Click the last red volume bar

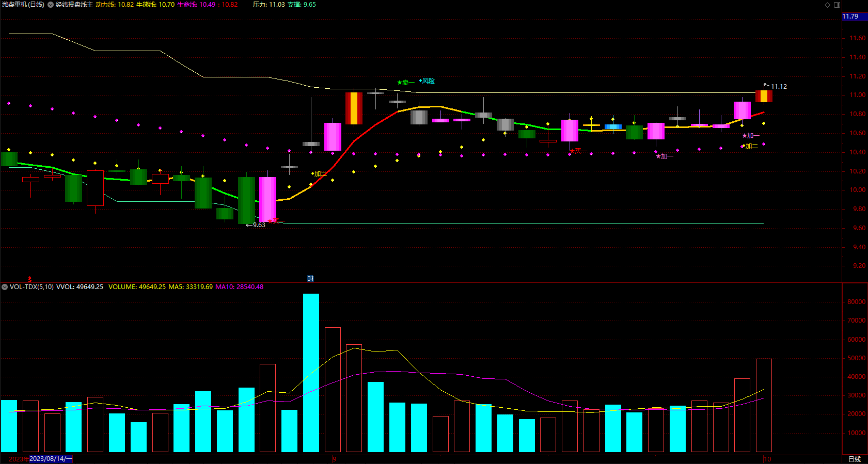click(764, 406)
